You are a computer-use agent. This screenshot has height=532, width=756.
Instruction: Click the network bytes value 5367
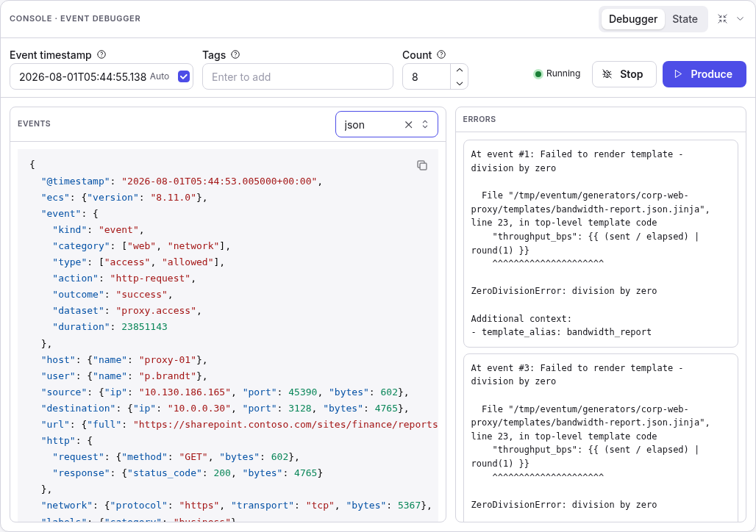(409, 506)
